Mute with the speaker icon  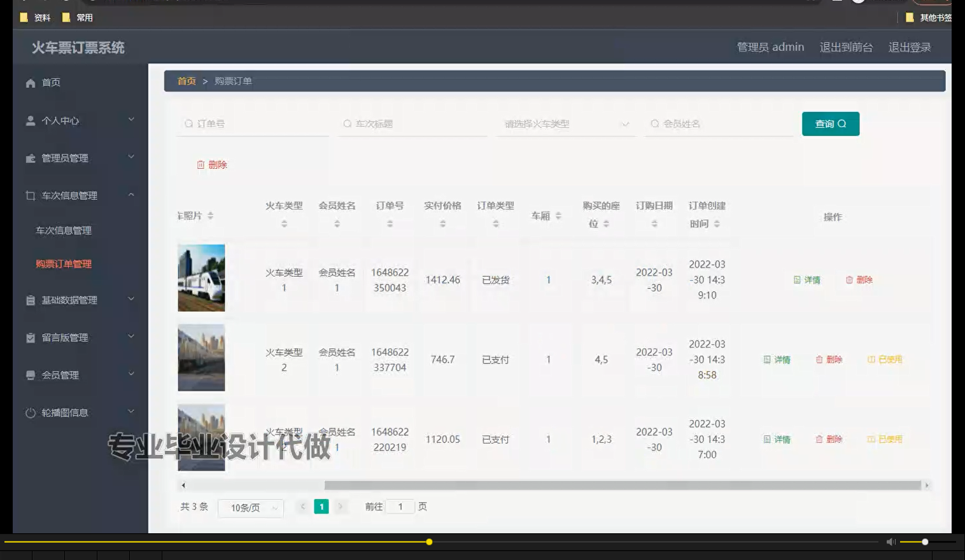point(891,542)
